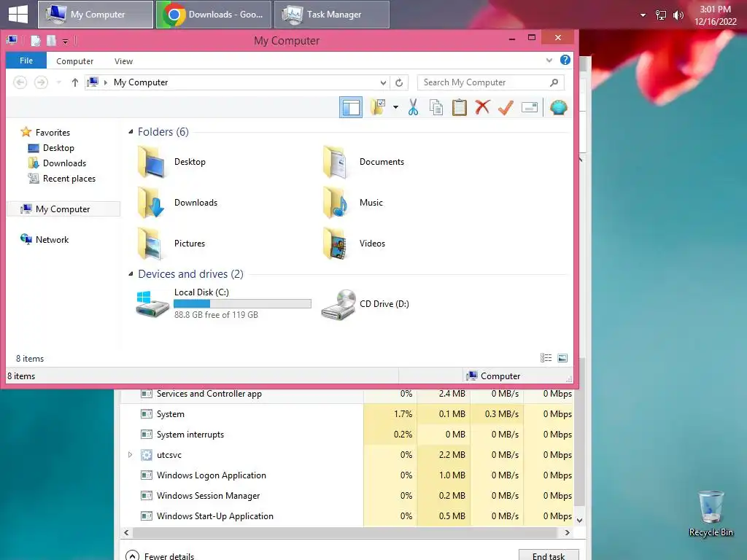Open the View ribbon tab

[x=123, y=61]
